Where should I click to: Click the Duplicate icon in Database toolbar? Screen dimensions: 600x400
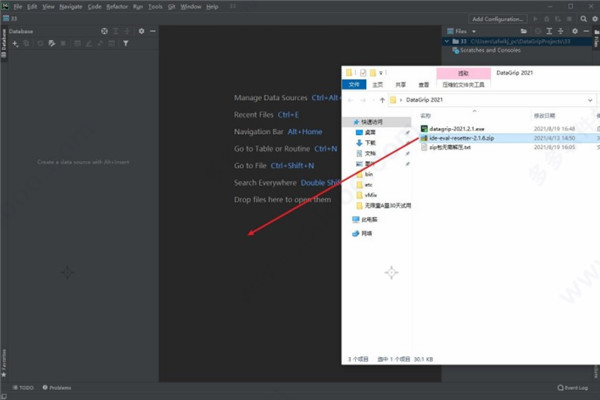(x=26, y=43)
